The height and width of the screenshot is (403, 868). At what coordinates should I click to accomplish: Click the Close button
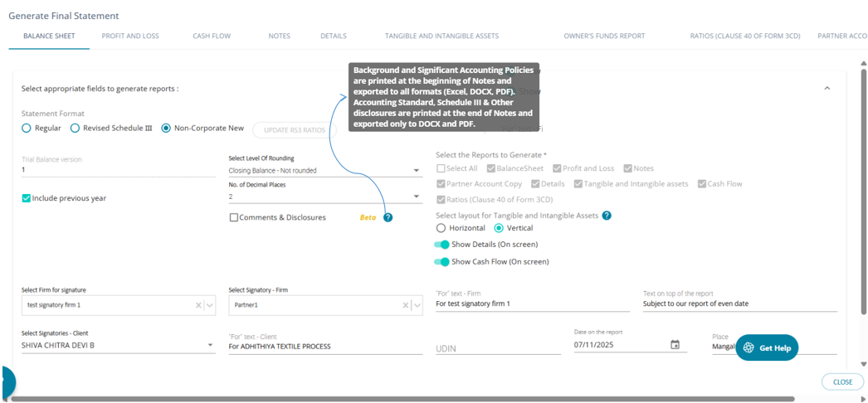842,382
